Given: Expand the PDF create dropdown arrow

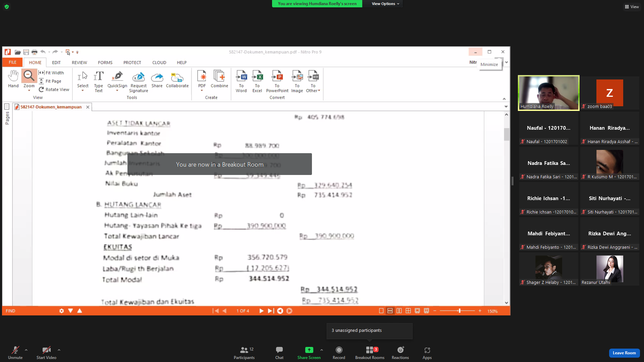Looking at the screenshot, I should click(202, 90).
